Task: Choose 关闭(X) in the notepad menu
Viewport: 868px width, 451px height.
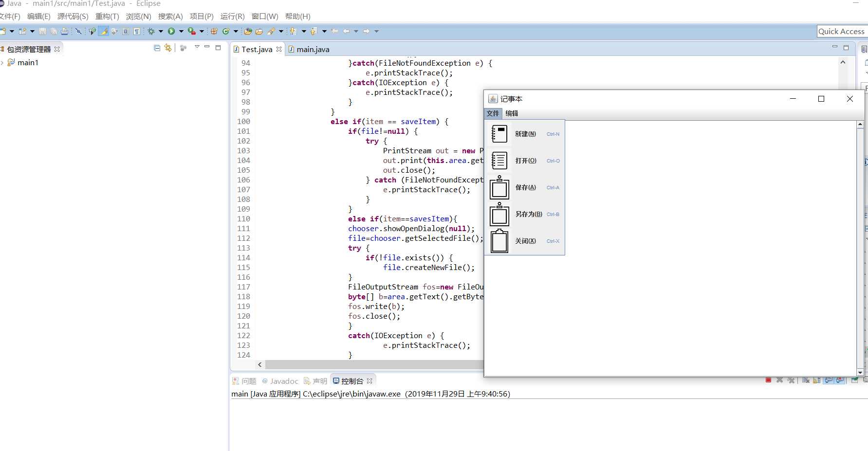Action: 526,241
